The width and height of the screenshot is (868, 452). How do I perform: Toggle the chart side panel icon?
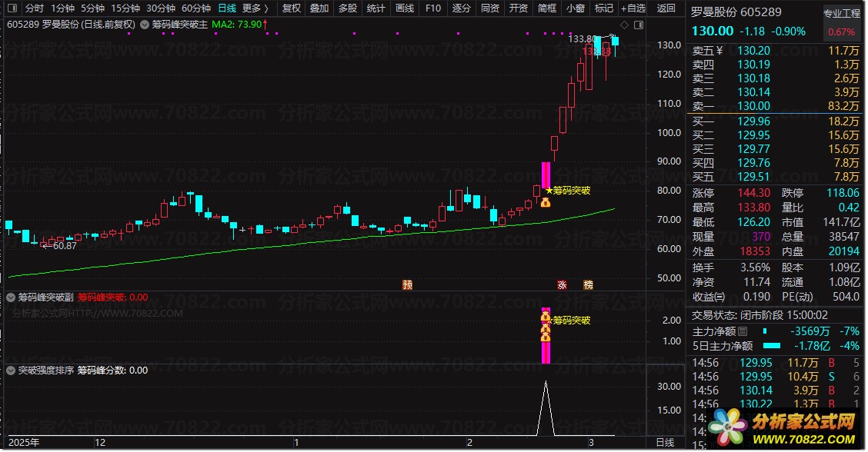(x=638, y=25)
